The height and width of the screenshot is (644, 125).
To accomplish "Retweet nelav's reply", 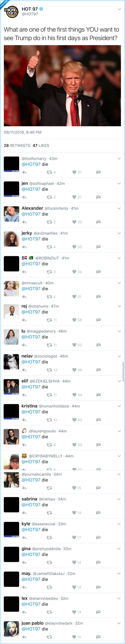I will point(49,370).
